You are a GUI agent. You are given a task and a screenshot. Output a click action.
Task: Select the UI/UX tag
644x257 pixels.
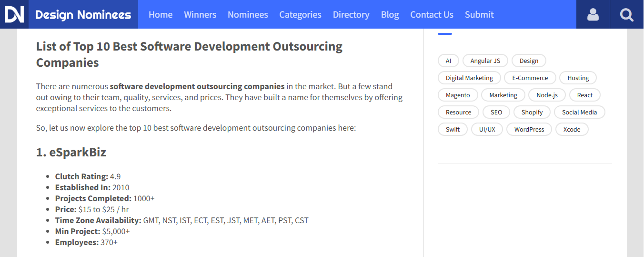(x=487, y=129)
